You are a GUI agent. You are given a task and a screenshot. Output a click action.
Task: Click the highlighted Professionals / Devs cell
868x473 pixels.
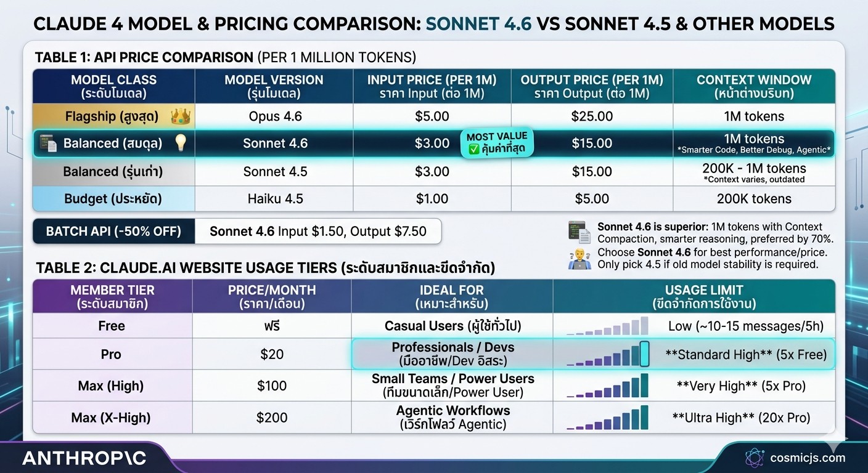pyautogui.click(x=452, y=354)
